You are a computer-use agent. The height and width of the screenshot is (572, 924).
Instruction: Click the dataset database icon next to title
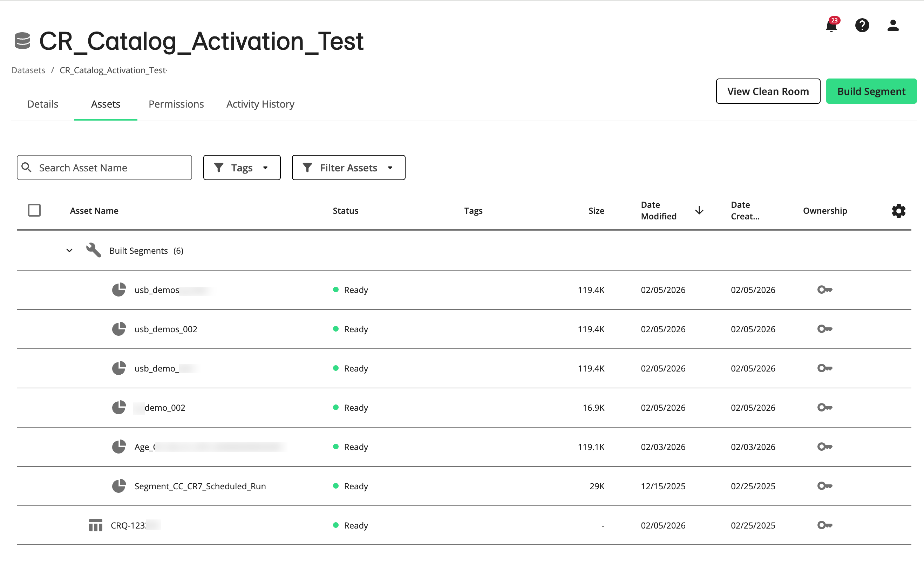pyautogui.click(x=22, y=40)
